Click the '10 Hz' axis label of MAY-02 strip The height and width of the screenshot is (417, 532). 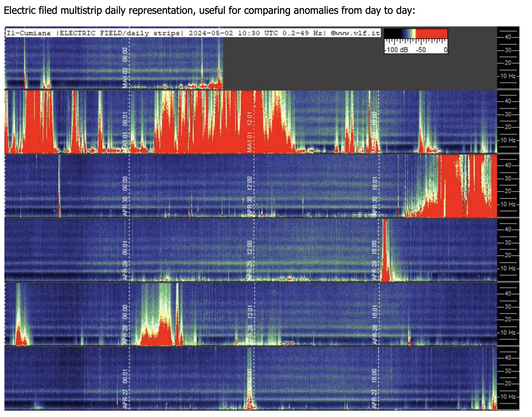point(508,76)
